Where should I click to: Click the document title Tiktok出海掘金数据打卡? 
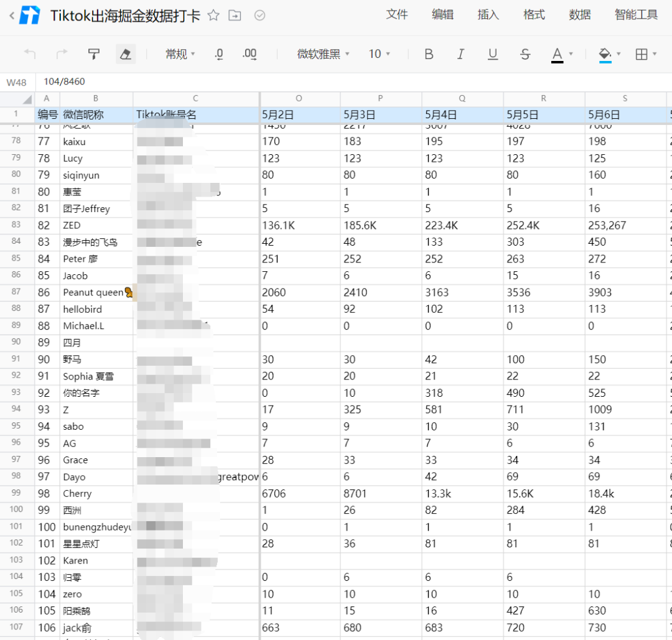[125, 16]
